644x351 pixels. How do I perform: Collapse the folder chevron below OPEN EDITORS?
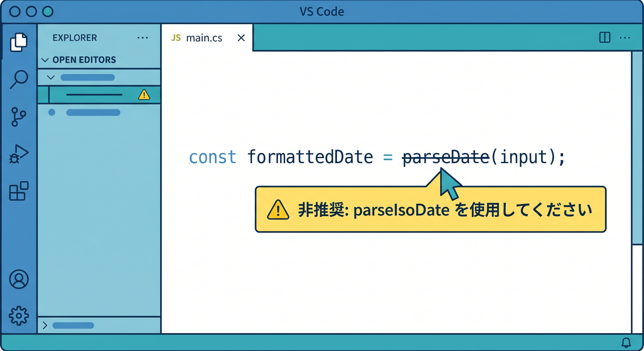click(x=51, y=77)
